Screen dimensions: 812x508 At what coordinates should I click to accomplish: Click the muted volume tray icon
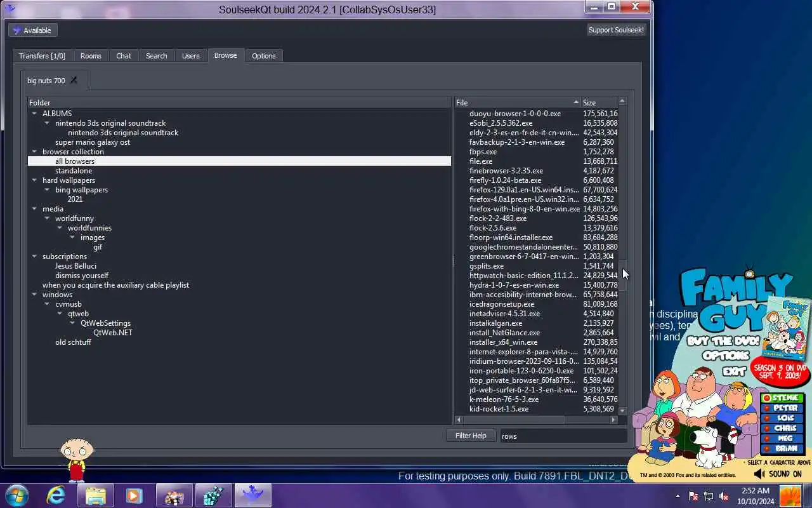point(724,496)
